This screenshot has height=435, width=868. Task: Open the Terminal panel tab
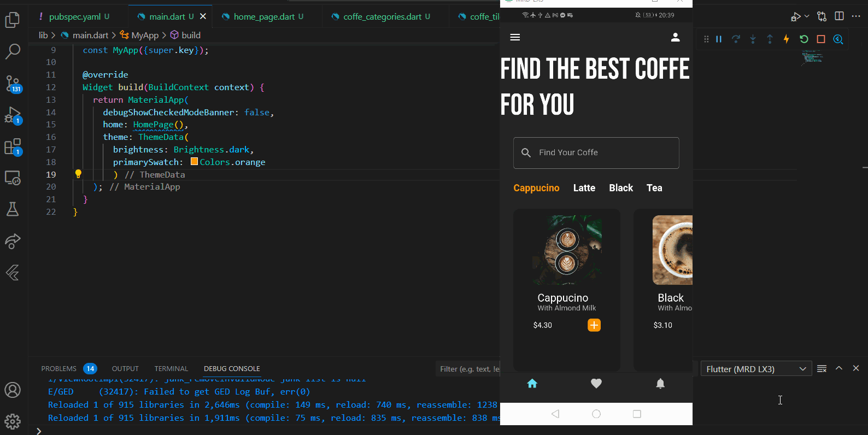point(171,368)
